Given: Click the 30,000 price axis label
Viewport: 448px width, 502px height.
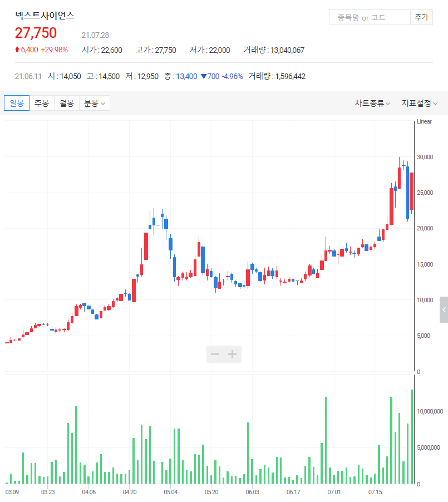Looking at the screenshot, I should (x=425, y=157).
